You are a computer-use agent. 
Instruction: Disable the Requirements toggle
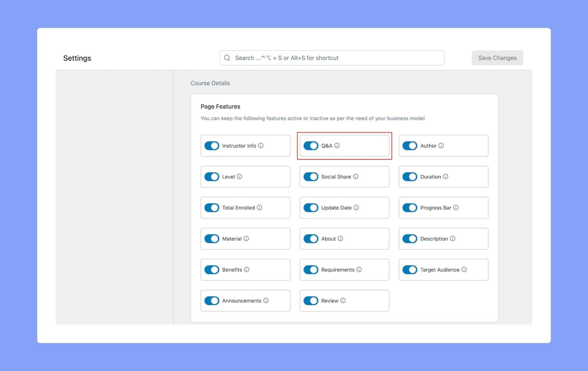pos(311,270)
